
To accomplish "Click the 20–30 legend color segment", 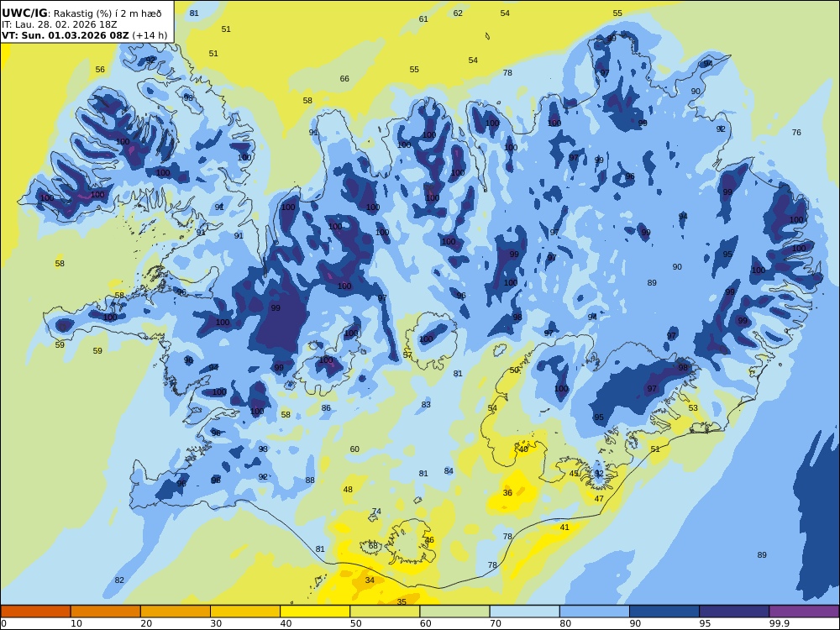I will point(176,612).
